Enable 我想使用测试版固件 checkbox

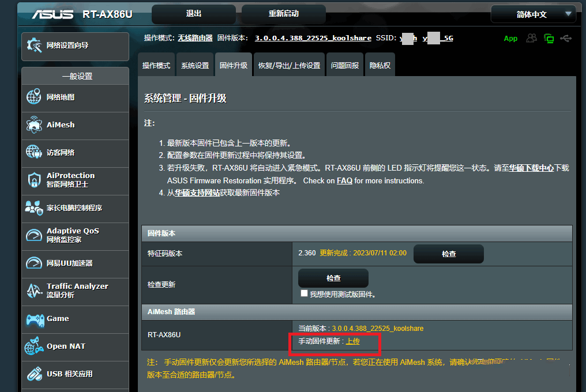pyautogui.click(x=304, y=293)
